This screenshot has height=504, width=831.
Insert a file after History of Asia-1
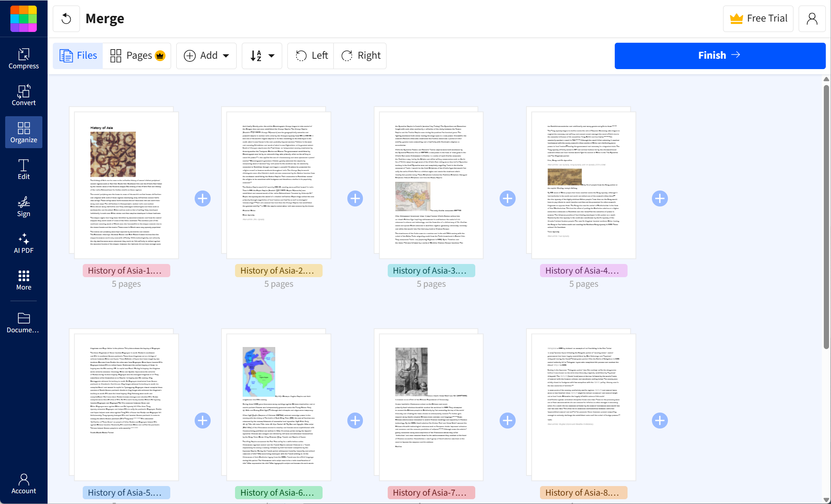pyautogui.click(x=203, y=198)
